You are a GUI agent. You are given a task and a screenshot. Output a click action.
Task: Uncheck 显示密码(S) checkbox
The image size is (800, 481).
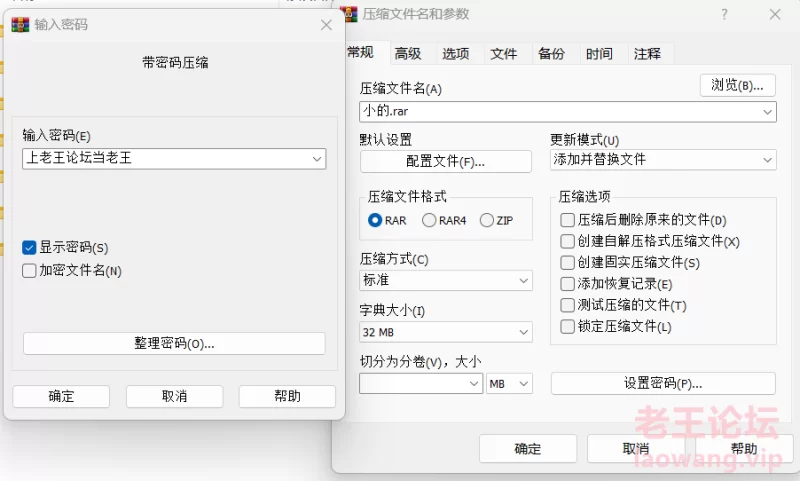(x=29, y=247)
